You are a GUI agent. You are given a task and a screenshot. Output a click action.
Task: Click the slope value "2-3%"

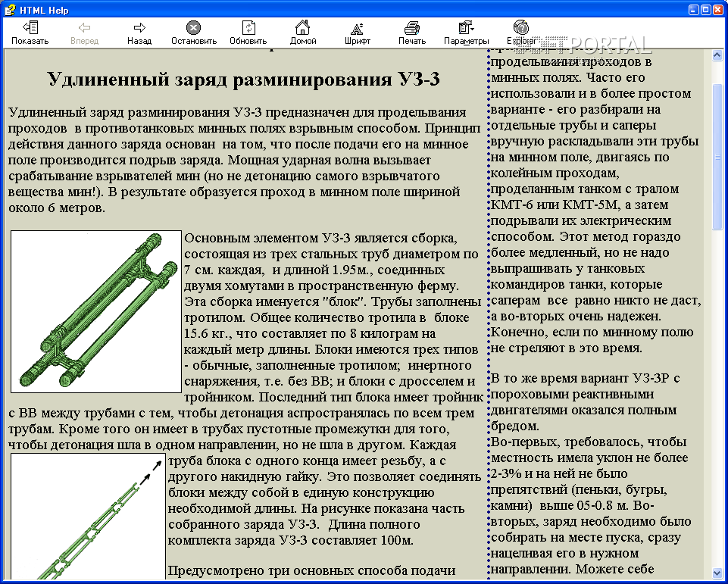[505, 474]
